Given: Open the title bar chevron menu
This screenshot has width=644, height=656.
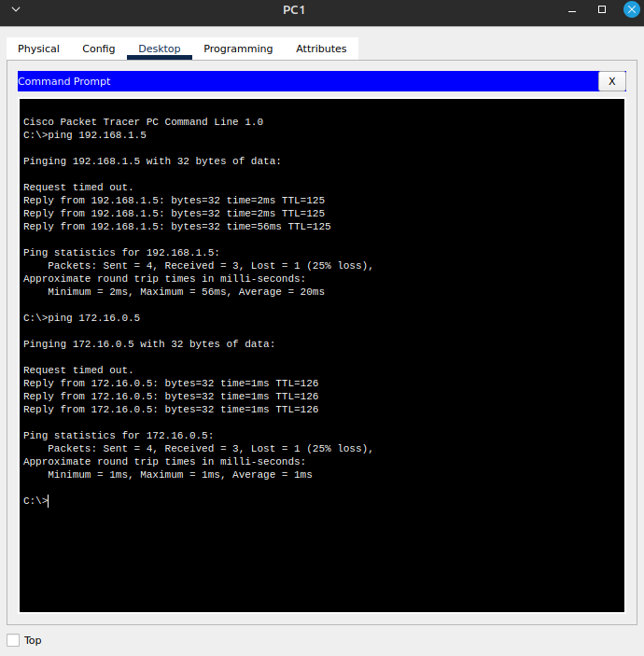Looking at the screenshot, I should pyautogui.click(x=15, y=9).
